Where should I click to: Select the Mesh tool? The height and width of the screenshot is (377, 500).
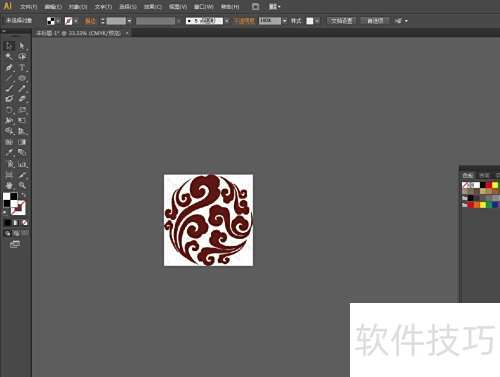pyautogui.click(x=9, y=142)
